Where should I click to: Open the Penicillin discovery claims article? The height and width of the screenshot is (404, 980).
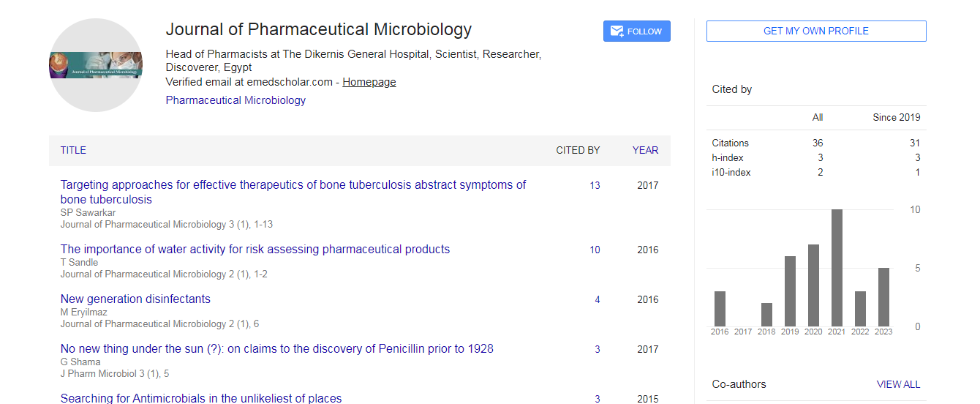pos(276,349)
